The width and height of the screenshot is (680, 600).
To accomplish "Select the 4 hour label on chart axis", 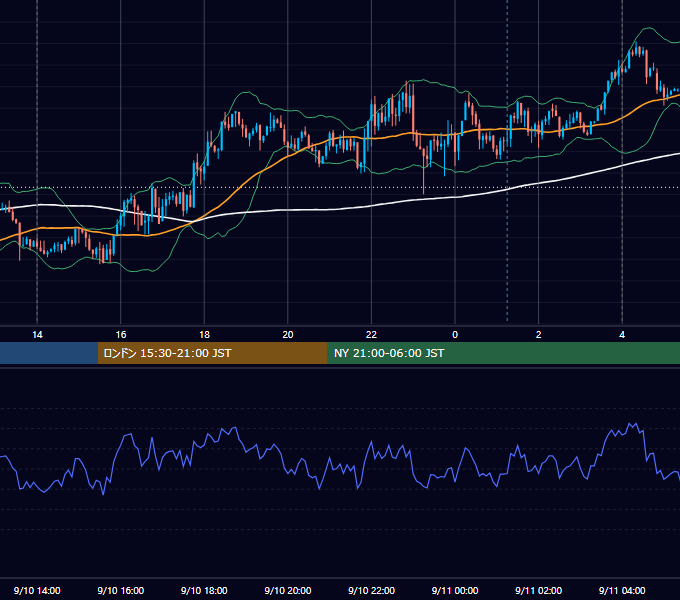I will point(622,335).
